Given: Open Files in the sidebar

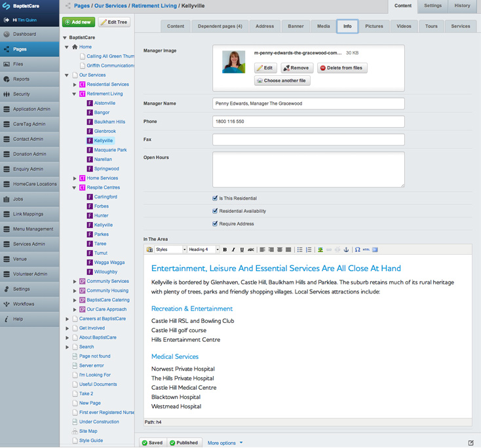Looking at the screenshot, I should click(29, 64).
